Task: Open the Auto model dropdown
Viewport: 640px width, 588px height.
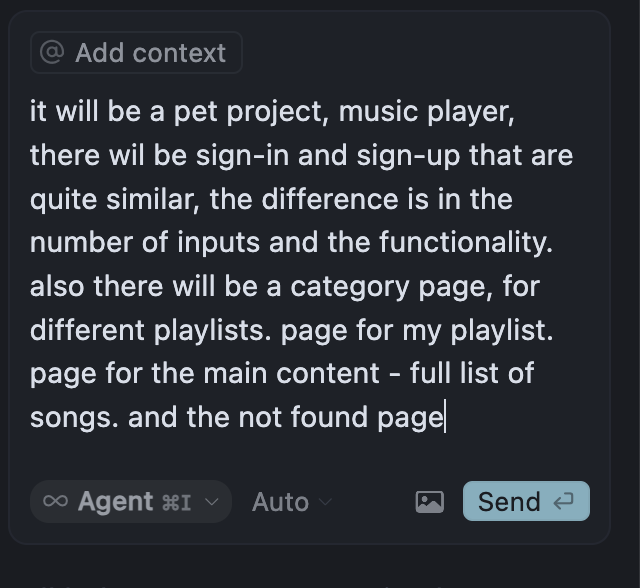Action: [x=280, y=502]
